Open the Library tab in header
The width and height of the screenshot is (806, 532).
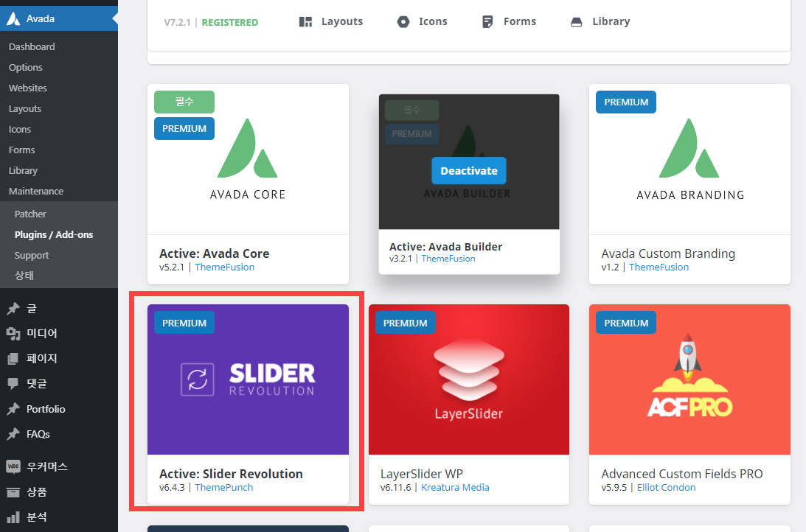point(600,21)
